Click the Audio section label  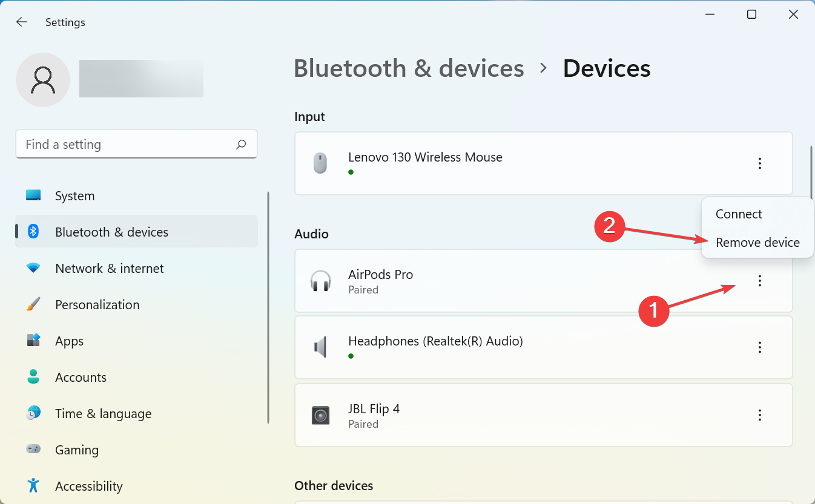pyautogui.click(x=311, y=234)
